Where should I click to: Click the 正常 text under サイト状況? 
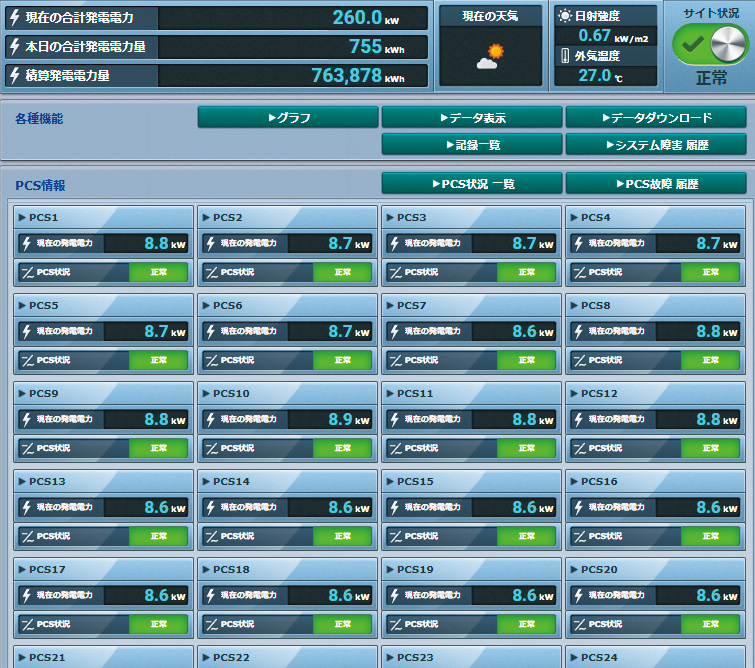[711, 78]
